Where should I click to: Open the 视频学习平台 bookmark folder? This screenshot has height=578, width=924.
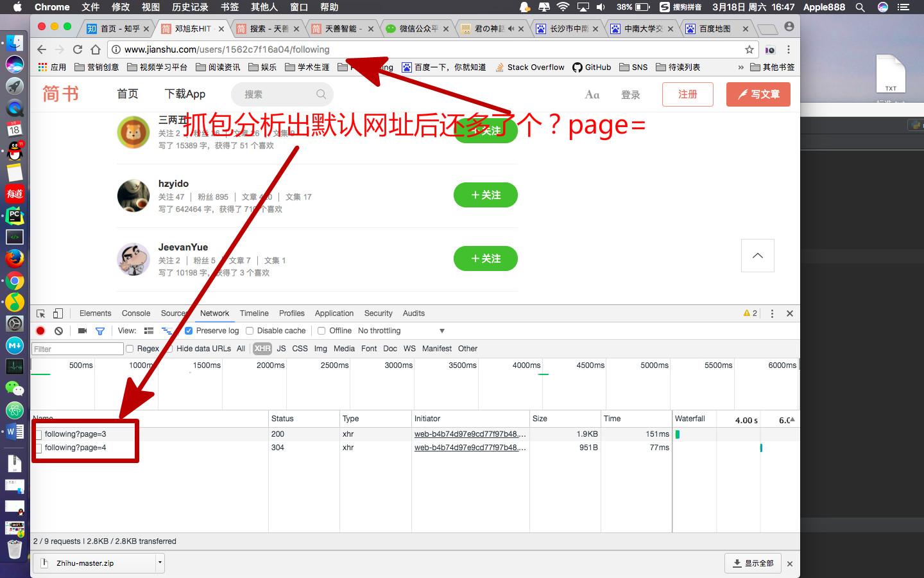pyautogui.click(x=157, y=67)
